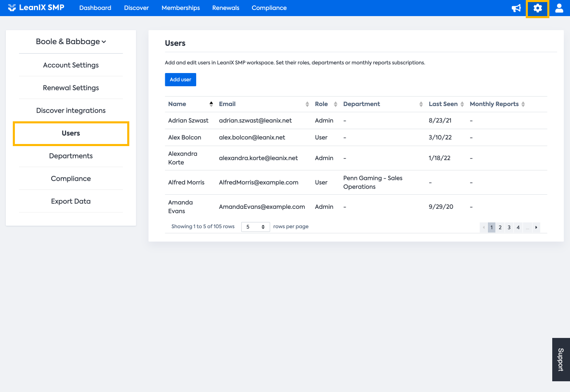Click the Add user button

(180, 80)
